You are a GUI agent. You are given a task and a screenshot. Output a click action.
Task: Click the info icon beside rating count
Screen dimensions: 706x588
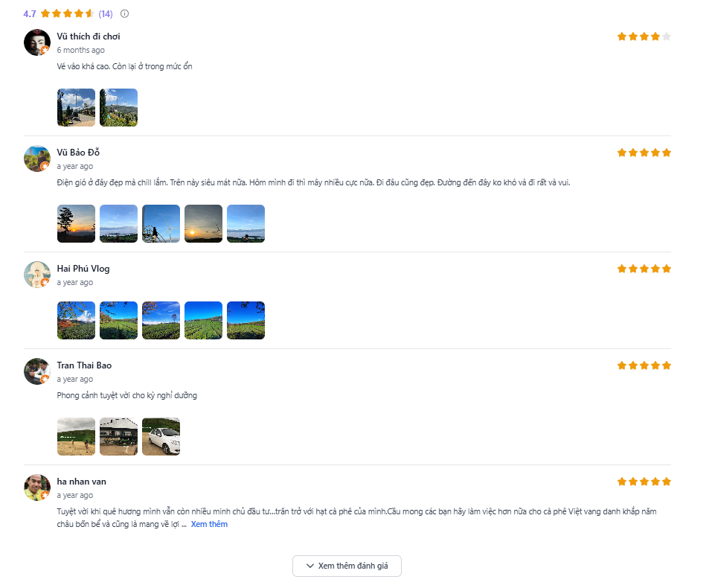coord(124,13)
